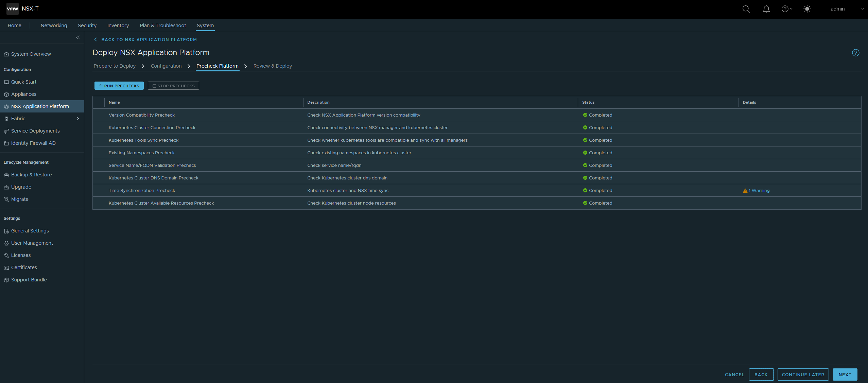
Task: Select Precheck Platform step
Action: [x=218, y=66]
